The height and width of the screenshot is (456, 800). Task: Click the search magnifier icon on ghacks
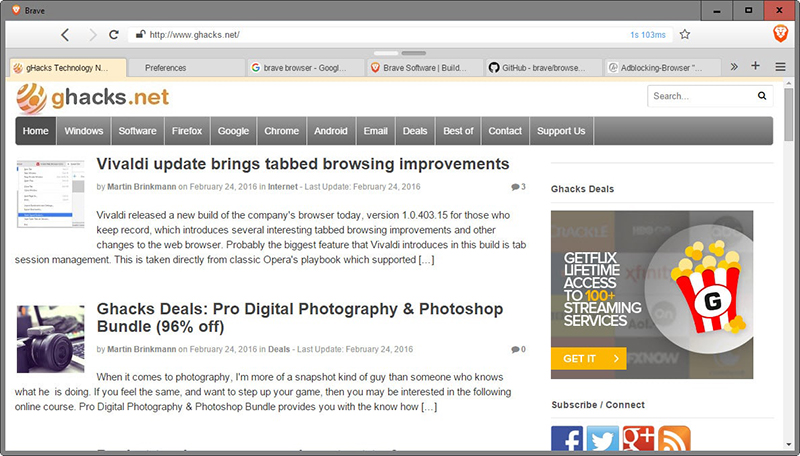click(762, 96)
